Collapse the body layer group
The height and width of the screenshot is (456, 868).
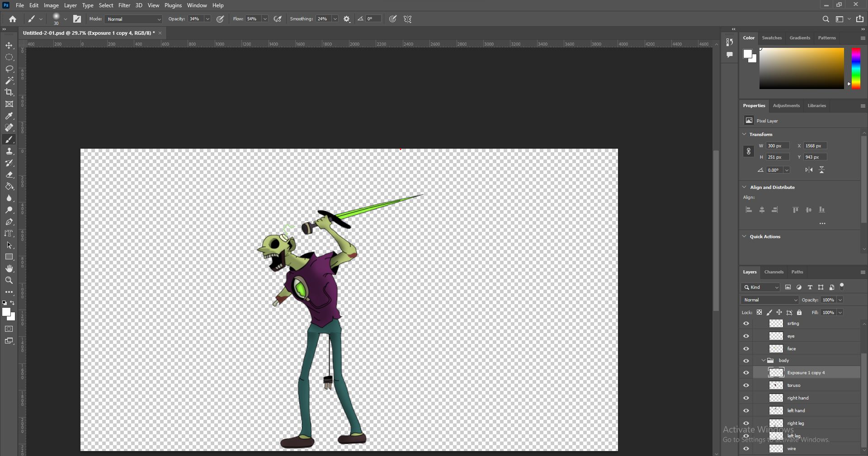pyautogui.click(x=764, y=361)
